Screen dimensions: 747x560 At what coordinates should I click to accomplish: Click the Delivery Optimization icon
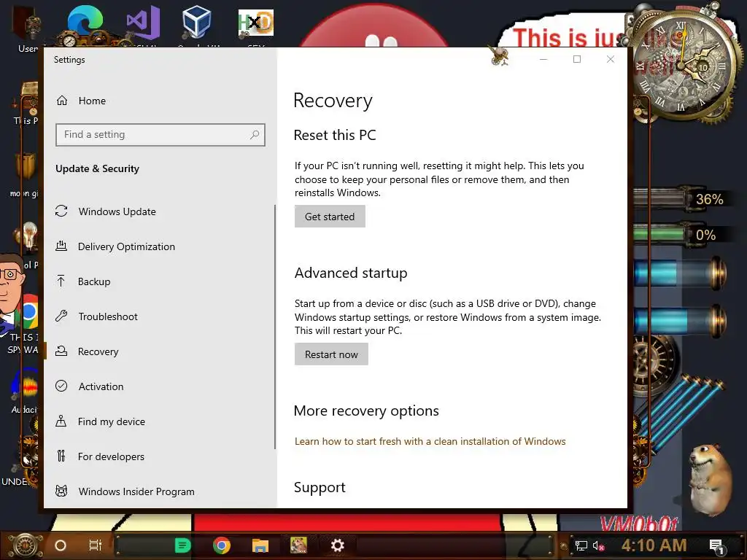(x=61, y=246)
